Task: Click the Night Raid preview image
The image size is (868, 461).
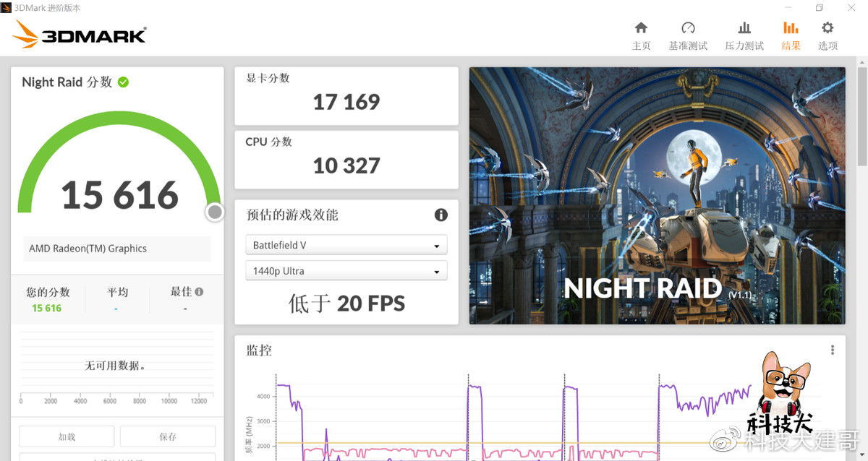Action: 657,195
